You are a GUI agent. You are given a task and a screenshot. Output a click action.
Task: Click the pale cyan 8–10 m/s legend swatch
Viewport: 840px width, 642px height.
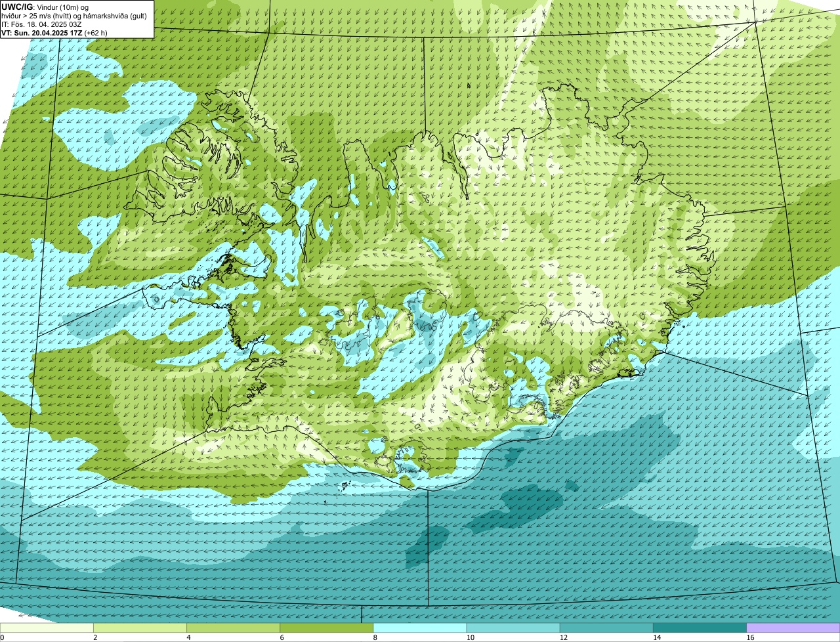point(420,628)
